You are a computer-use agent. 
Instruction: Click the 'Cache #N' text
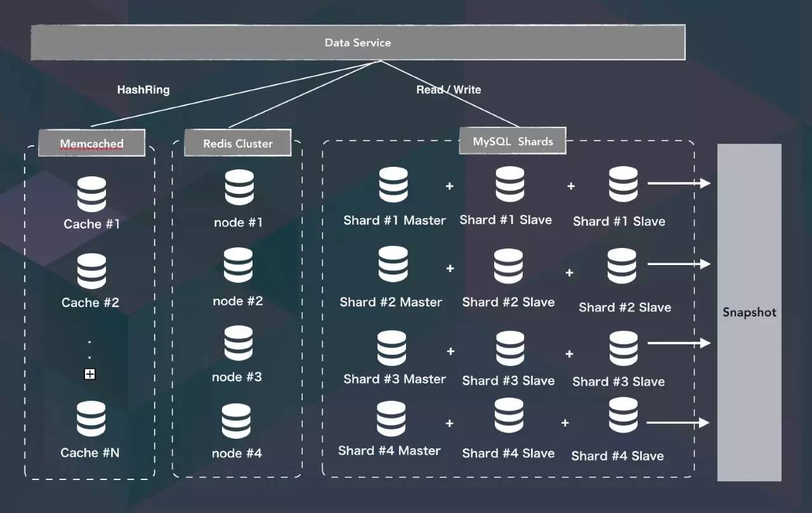tap(89, 453)
